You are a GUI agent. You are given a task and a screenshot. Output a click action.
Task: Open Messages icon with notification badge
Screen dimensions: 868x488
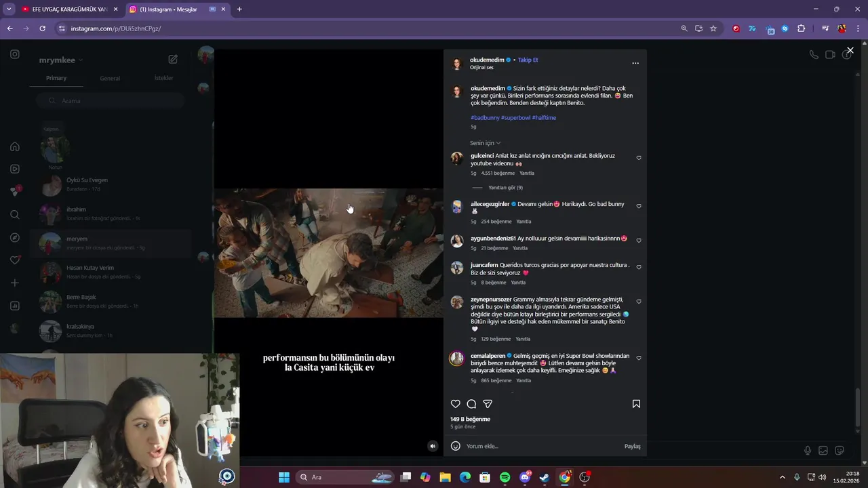point(15,192)
